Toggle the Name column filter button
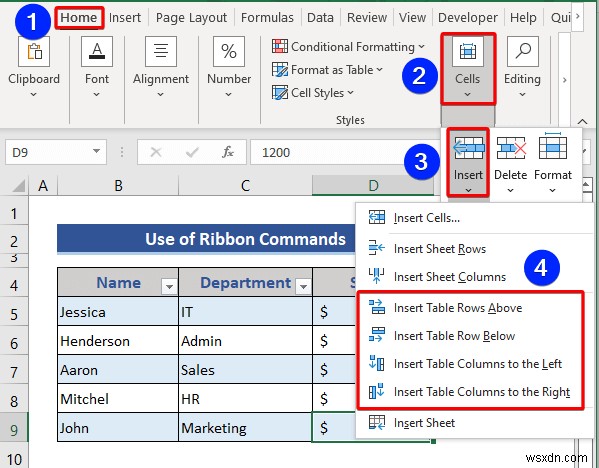 pos(169,286)
